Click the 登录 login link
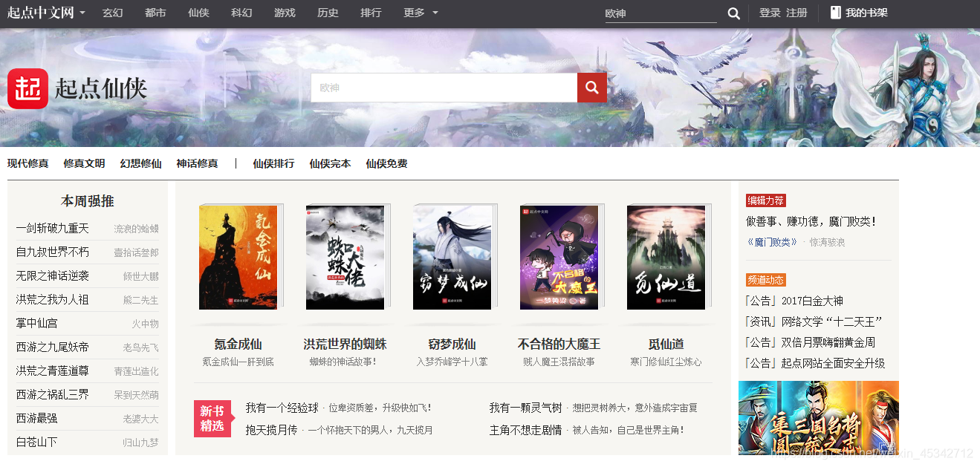The height and width of the screenshot is (467, 980). (770, 13)
